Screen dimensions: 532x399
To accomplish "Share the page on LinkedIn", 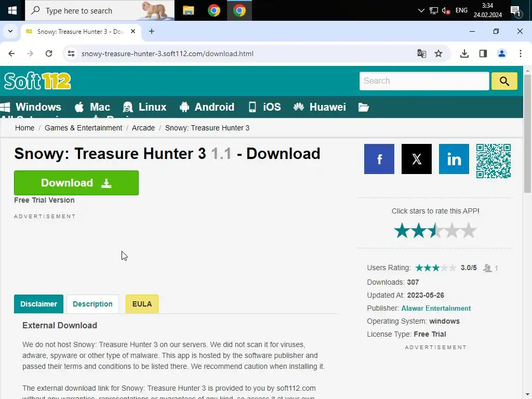I will coord(454,159).
